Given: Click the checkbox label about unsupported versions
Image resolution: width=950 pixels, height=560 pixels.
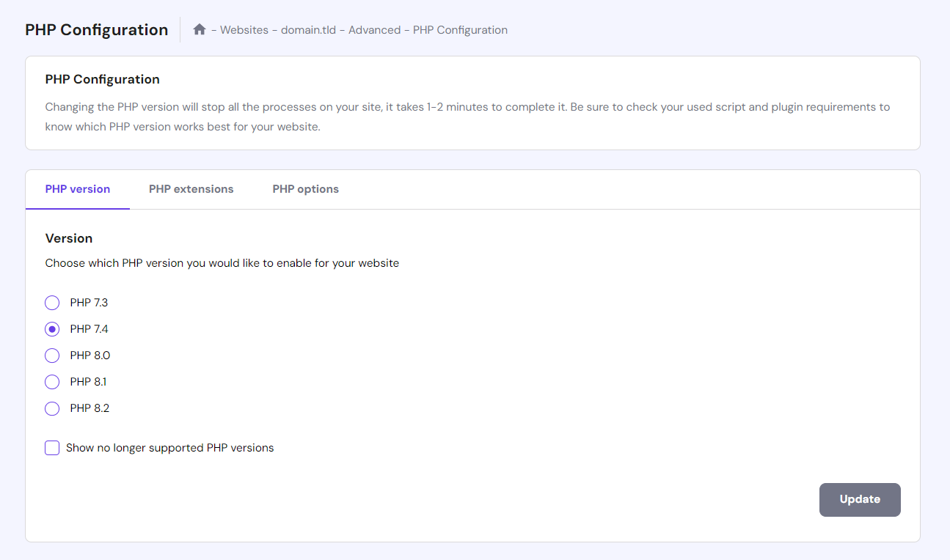Looking at the screenshot, I should [169, 447].
